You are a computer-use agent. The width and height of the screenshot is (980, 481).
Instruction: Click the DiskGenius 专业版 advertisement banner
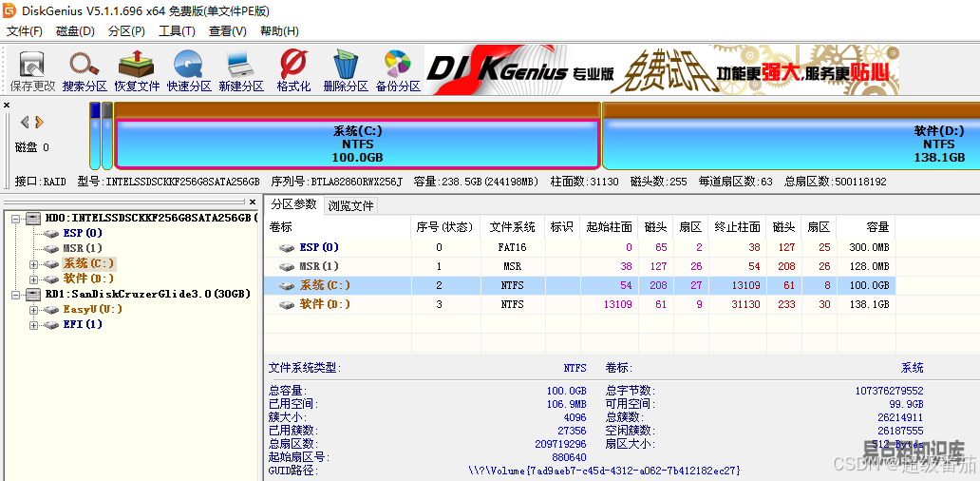click(663, 69)
